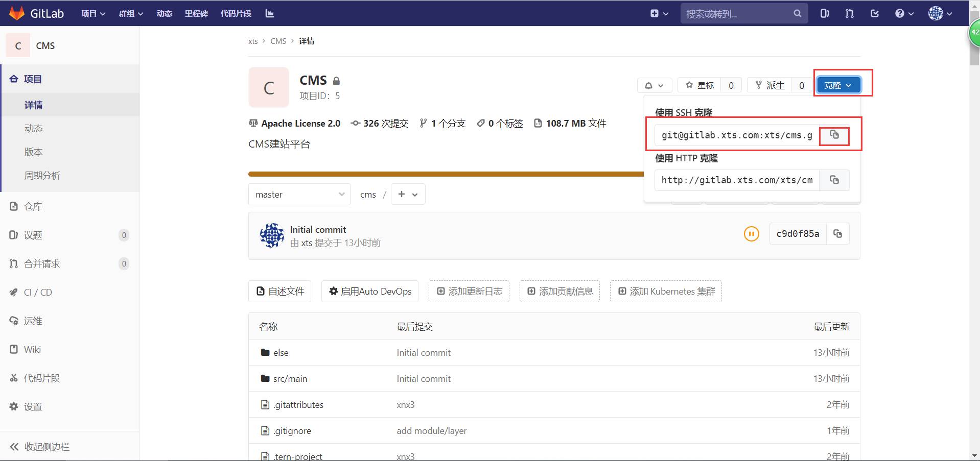Open the new item plus dropdown

[x=659, y=13]
